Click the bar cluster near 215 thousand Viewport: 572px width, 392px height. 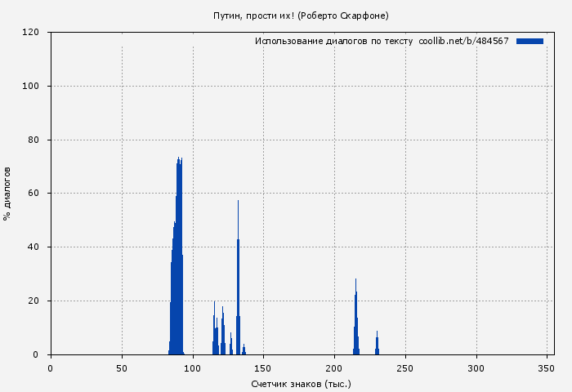point(355,327)
